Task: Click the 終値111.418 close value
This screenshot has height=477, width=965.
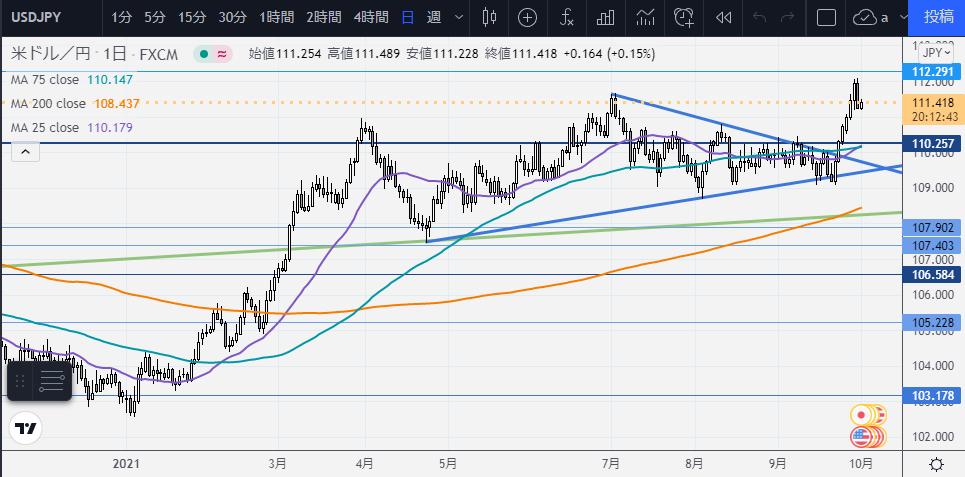Action: (521, 54)
